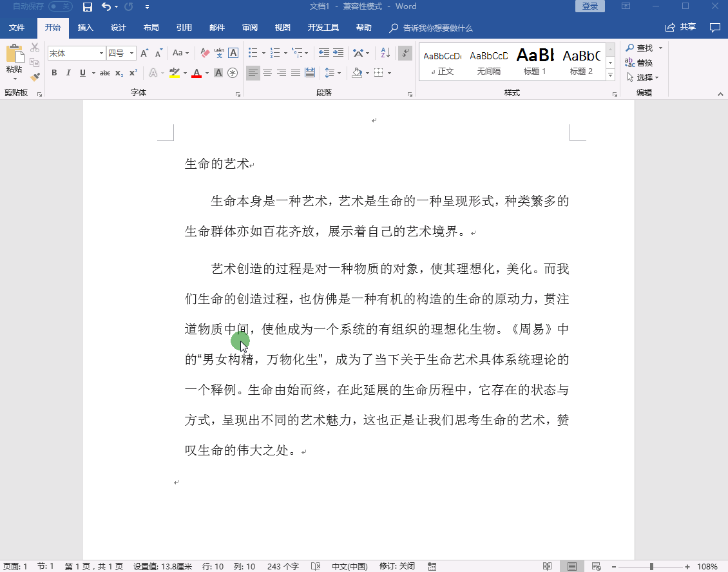Image resolution: width=728 pixels, height=572 pixels.
Task: Zoom in with the plus icon
Action: point(687,566)
